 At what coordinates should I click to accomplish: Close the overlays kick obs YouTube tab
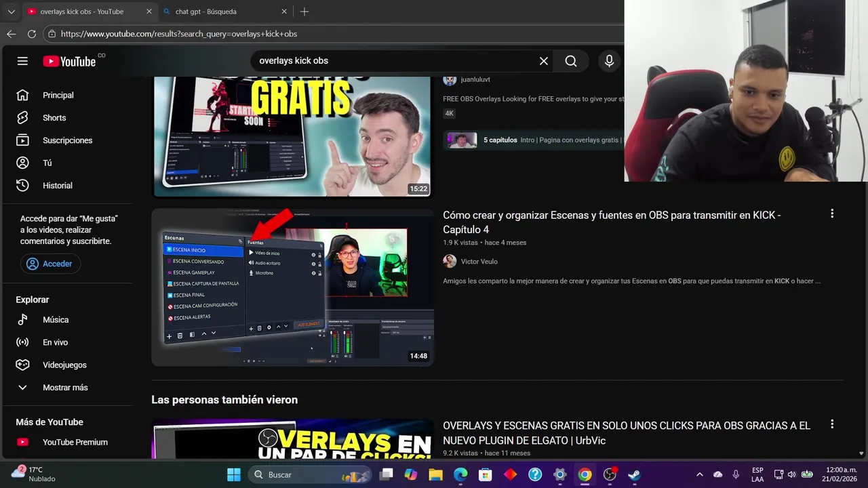point(149,12)
